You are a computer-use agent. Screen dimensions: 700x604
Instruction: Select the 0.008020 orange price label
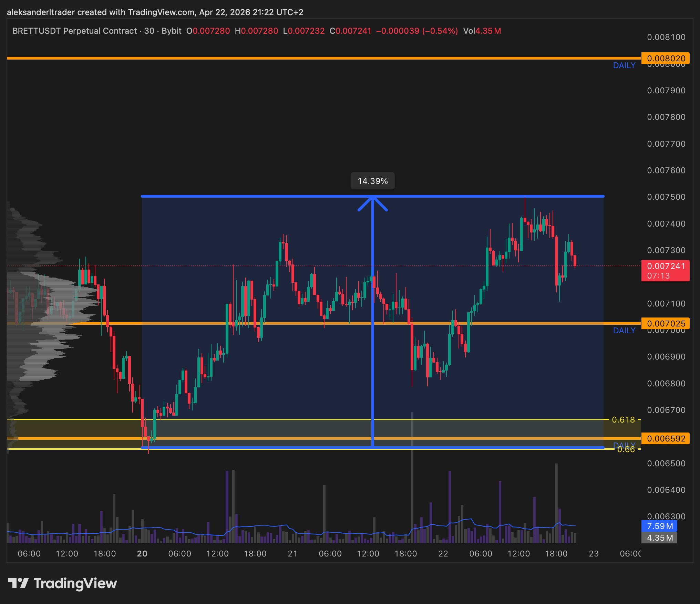coord(665,58)
